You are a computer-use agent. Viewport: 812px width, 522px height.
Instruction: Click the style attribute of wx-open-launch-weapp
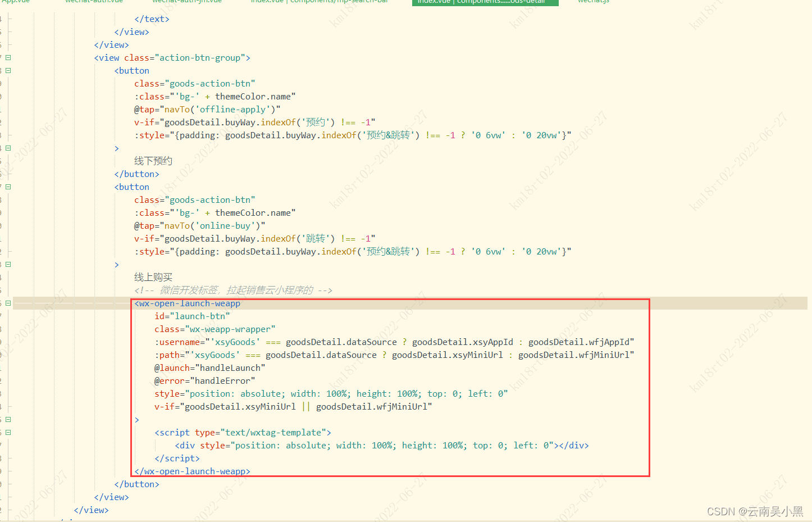pos(331,393)
